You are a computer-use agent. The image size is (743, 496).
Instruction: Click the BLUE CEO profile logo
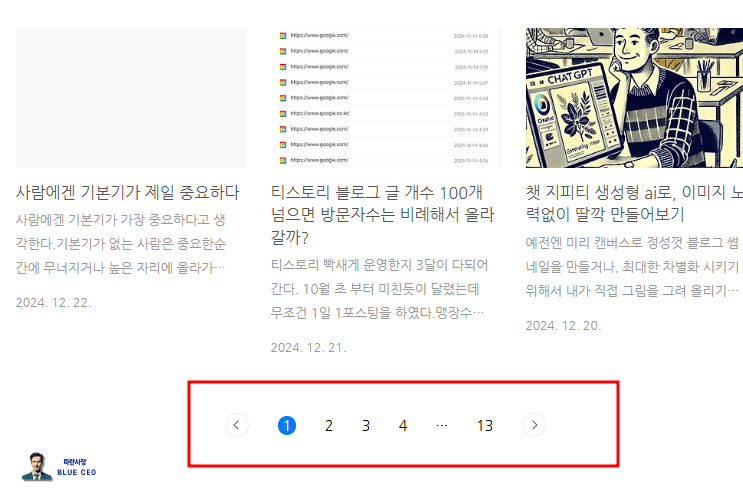click(x=59, y=466)
